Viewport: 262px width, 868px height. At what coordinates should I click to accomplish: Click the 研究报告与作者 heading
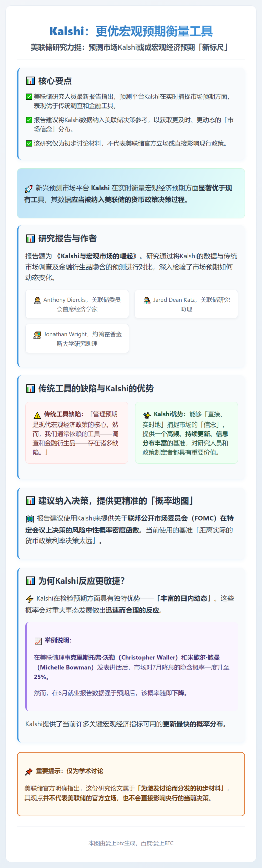[67, 239]
